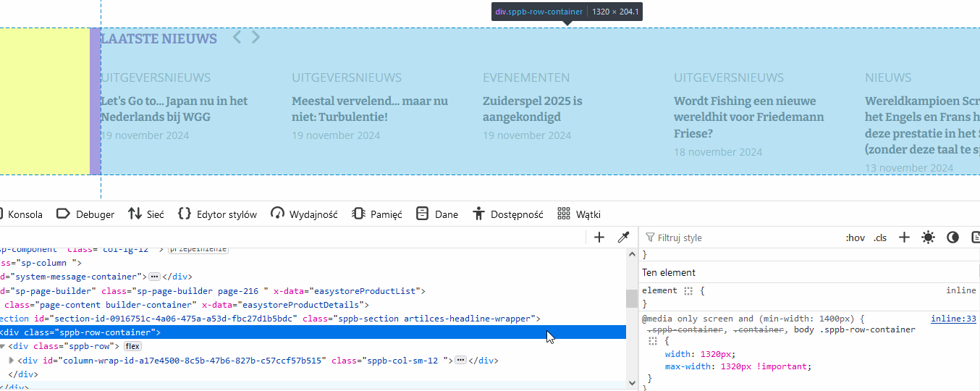The image size is (980, 391).
Task: Open the Konsola tab
Action: click(25, 214)
